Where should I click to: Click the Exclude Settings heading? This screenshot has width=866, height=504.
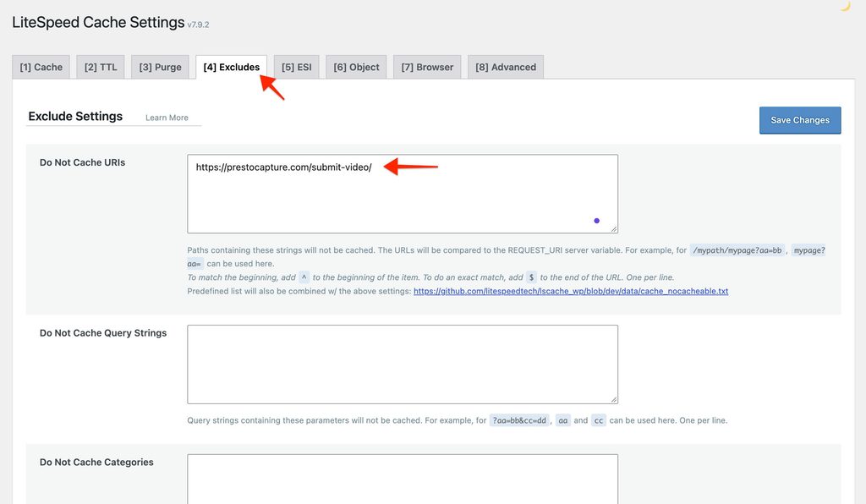point(75,117)
